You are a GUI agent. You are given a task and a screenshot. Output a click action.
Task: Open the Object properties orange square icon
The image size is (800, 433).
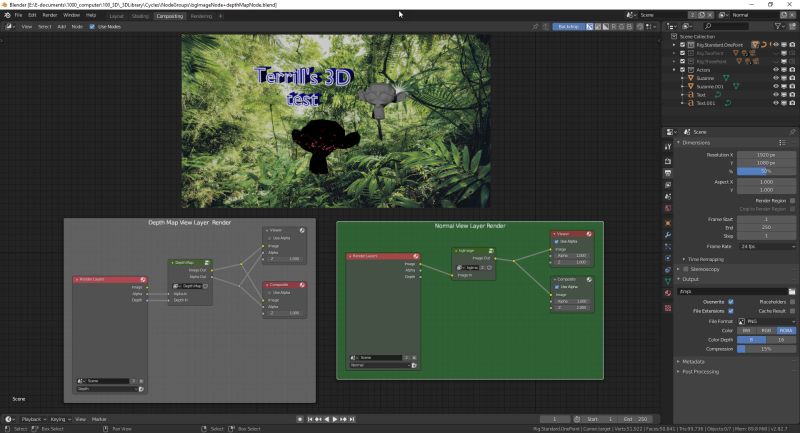click(668, 223)
